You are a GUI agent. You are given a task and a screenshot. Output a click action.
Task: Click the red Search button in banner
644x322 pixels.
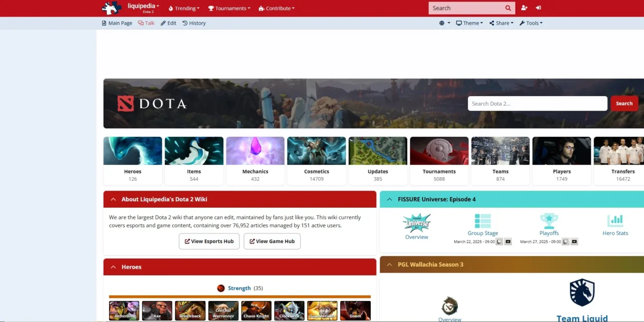coord(624,104)
